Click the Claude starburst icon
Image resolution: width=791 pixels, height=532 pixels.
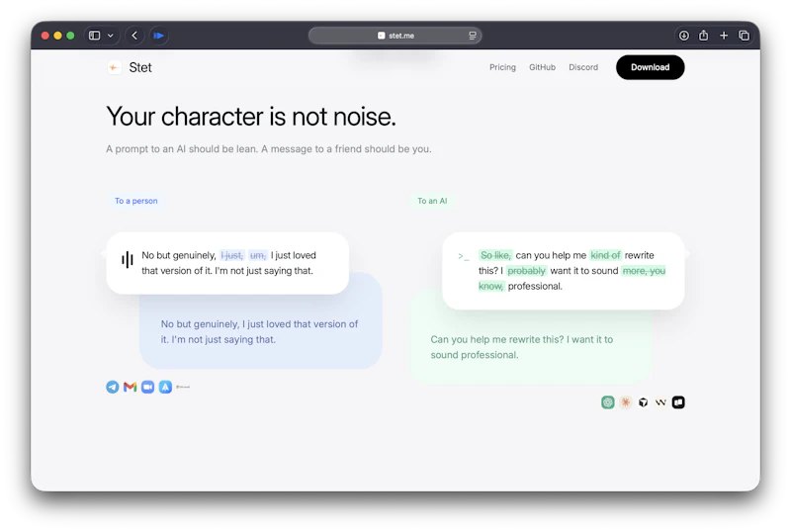point(626,402)
